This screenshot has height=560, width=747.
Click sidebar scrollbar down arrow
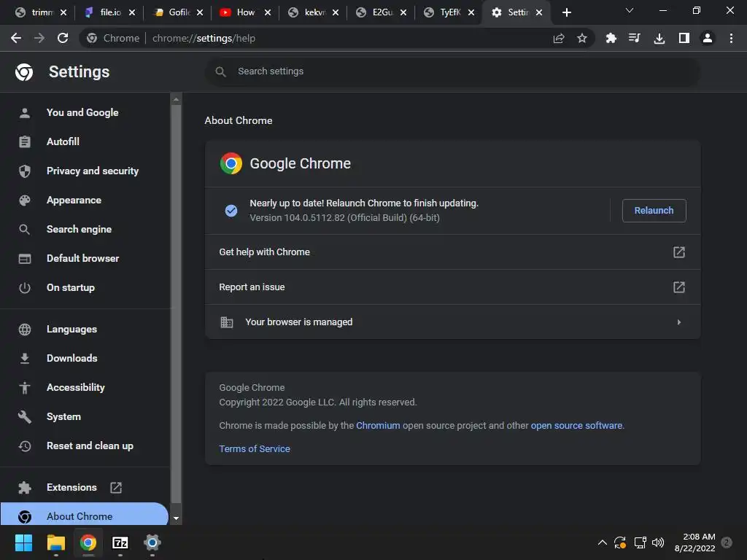coord(176,518)
